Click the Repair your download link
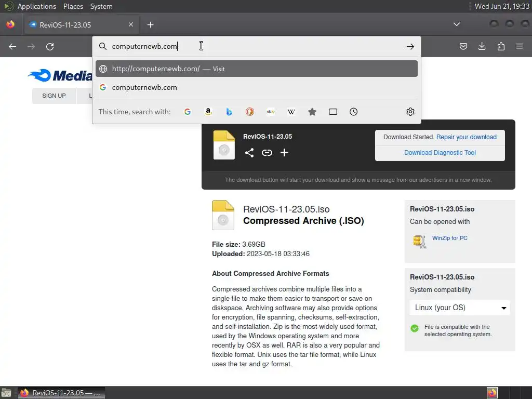Viewport: 532px width, 399px height. [466, 137]
